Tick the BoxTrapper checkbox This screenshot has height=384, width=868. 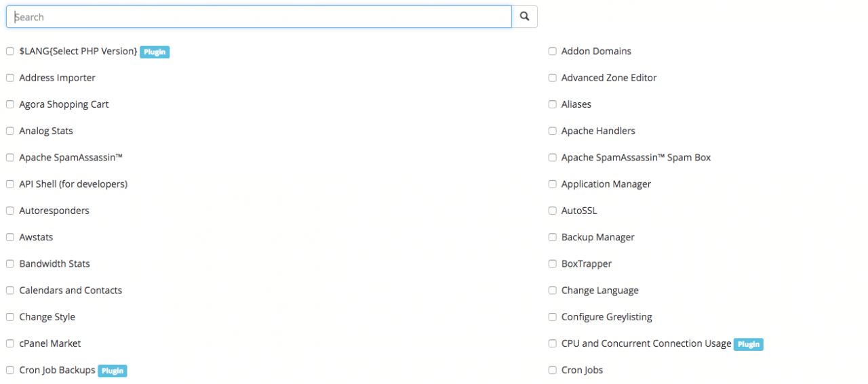pyautogui.click(x=553, y=264)
